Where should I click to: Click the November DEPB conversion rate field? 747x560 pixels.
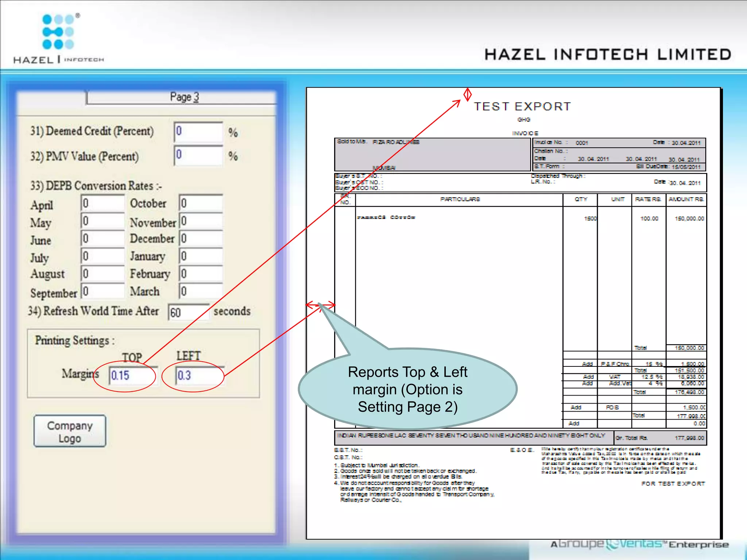click(201, 221)
